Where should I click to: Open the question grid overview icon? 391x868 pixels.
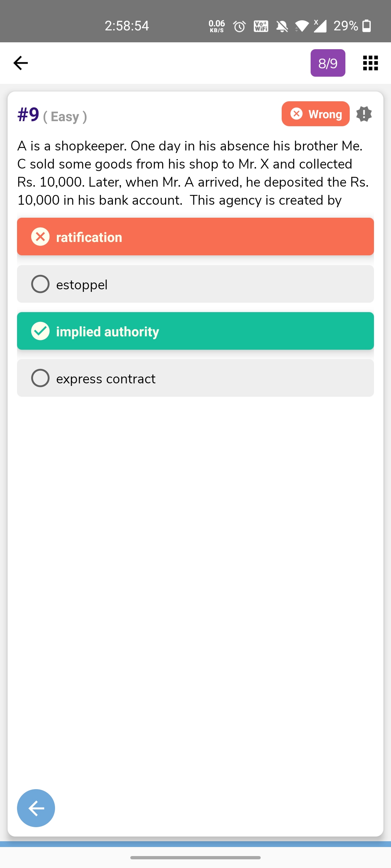[370, 63]
